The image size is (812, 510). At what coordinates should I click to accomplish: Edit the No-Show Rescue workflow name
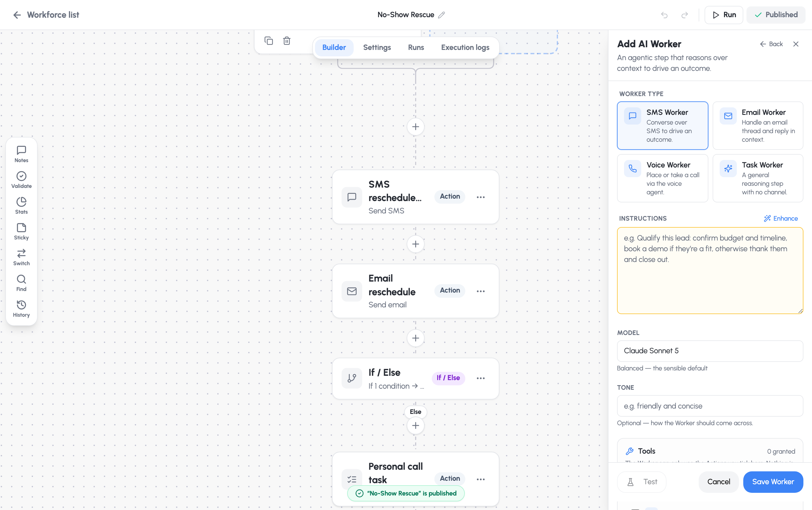[x=441, y=15]
